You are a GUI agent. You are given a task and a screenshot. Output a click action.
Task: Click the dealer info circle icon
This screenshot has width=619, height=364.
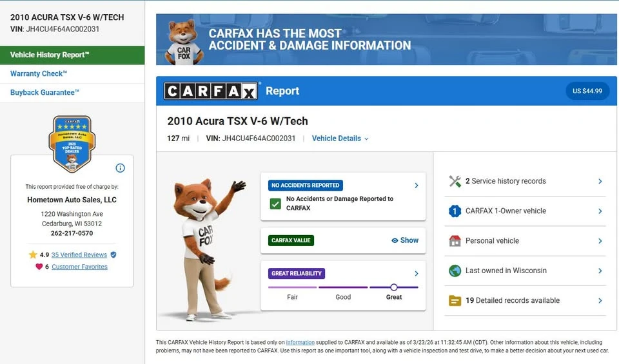[x=120, y=168]
